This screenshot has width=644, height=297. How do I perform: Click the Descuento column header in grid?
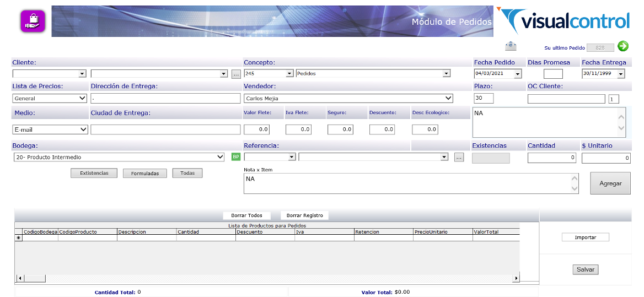[265, 232]
